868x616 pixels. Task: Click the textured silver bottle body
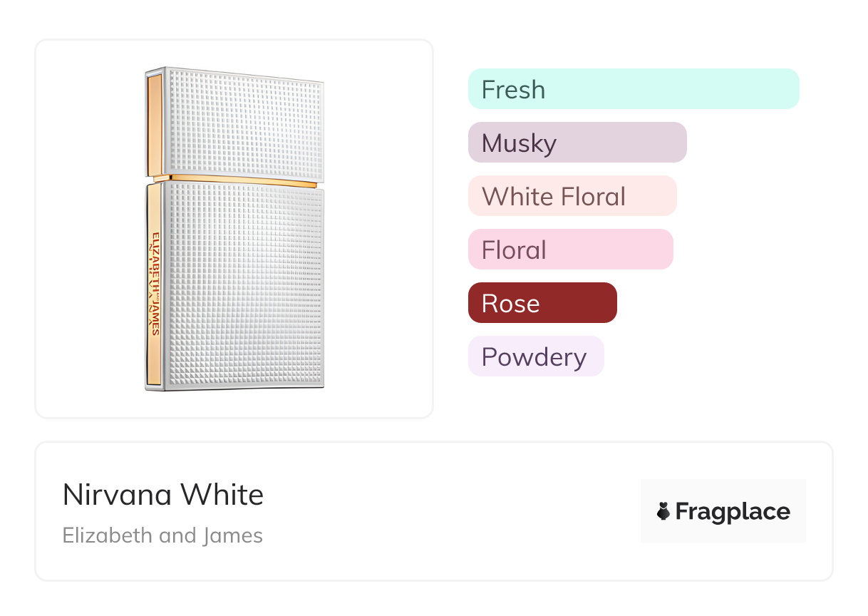(x=244, y=285)
